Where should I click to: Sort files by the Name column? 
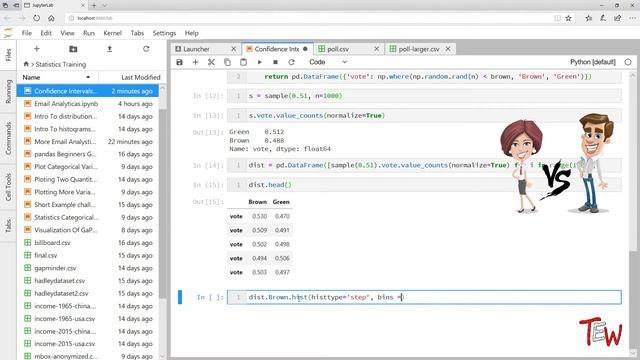point(57,77)
